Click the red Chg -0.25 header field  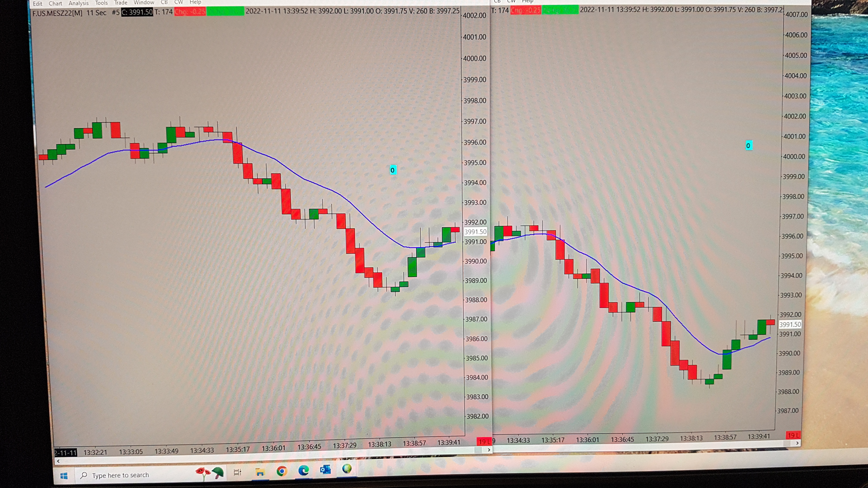tap(190, 12)
